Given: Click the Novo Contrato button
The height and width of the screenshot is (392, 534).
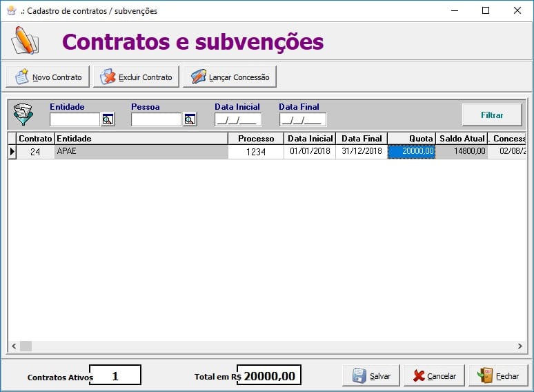Looking at the screenshot, I should pyautogui.click(x=48, y=77).
